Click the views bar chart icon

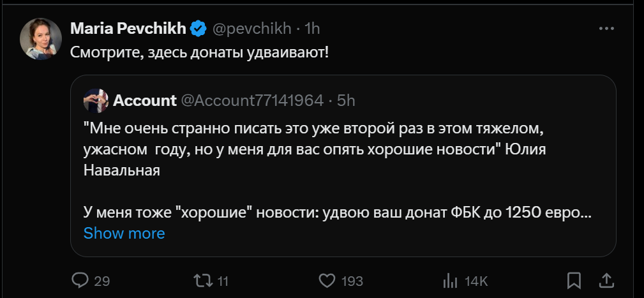click(x=451, y=280)
